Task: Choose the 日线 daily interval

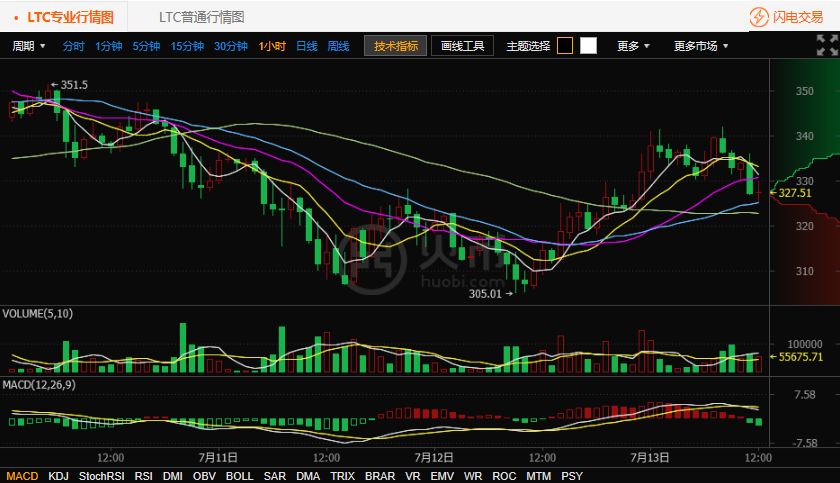Action: (x=306, y=46)
